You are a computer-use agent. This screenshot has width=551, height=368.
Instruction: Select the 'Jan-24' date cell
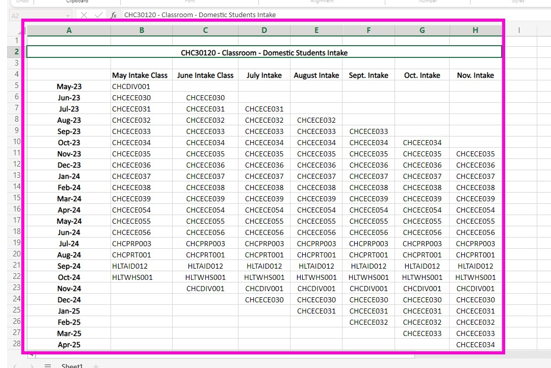pos(69,176)
